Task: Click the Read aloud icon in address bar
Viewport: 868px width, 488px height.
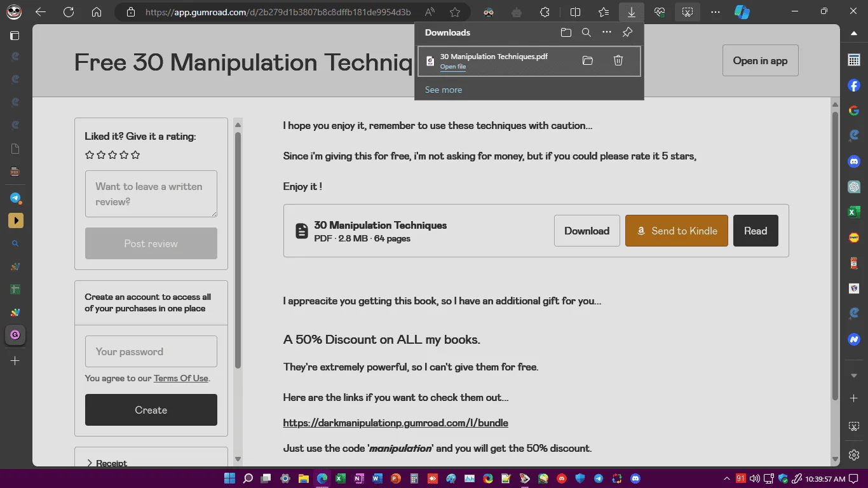Action: pos(430,12)
